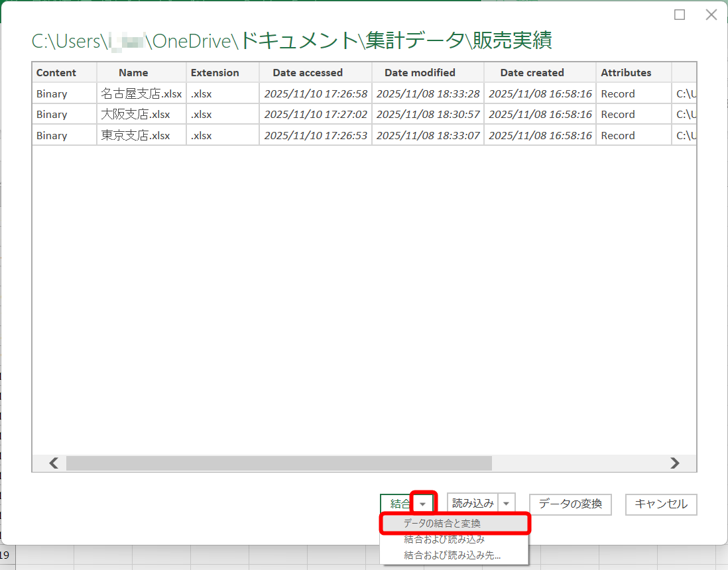Click the キャンセル (Cancel) button
Screen dimensions: 728x570
coord(660,504)
